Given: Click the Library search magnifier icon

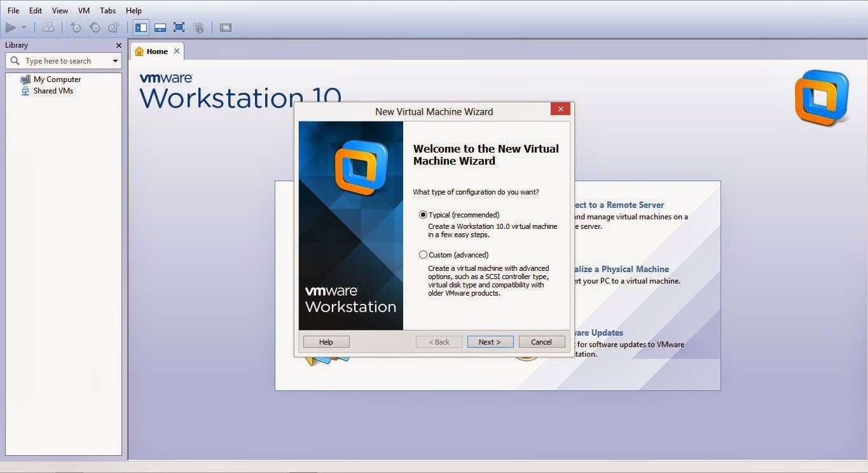Looking at the screenshot, I should point(15,61).
